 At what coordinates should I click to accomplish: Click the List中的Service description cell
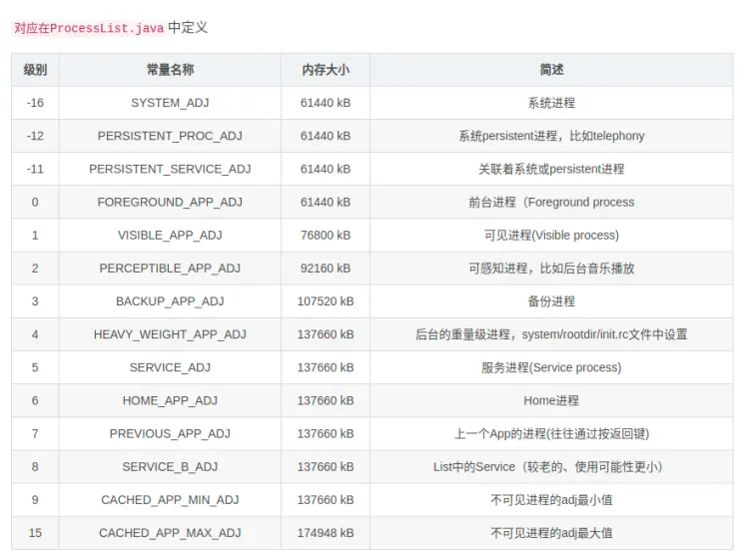[x=551, y=466]
